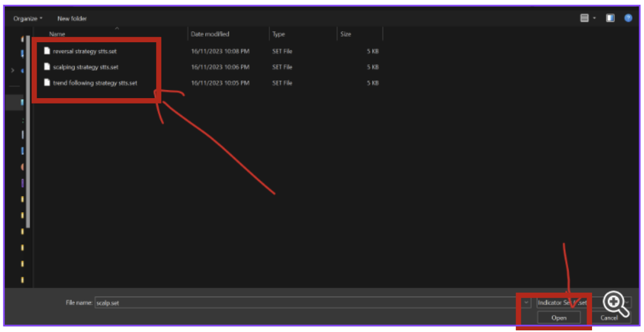
Task: Sort by the Type column header
Action: pyautogui.click(x=279, y=34)
